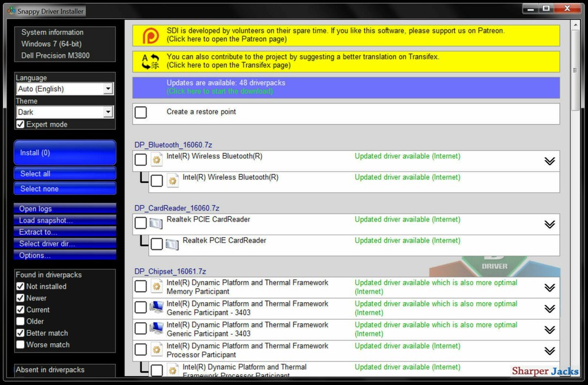The image size is (588, 385).
Task: Click the Memory Participant gear icon
Action: (156, 287)
